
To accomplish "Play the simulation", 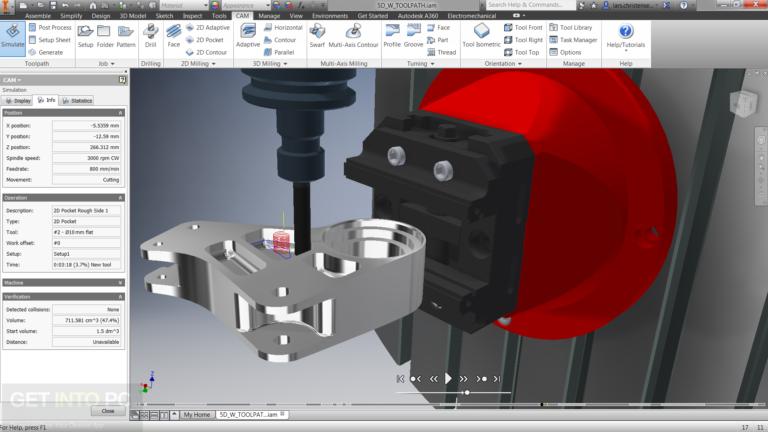I will click(x=448, y=379).
